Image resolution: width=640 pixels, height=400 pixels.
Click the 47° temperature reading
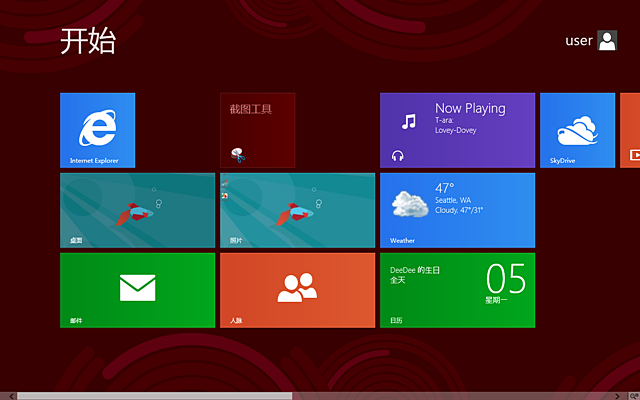click(x=444, y=188)
